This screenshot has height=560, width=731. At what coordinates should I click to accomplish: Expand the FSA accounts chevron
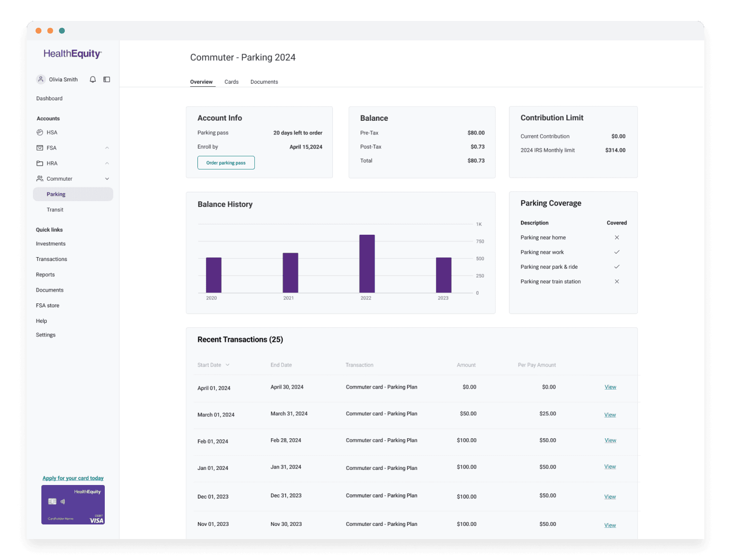(107, 148)
